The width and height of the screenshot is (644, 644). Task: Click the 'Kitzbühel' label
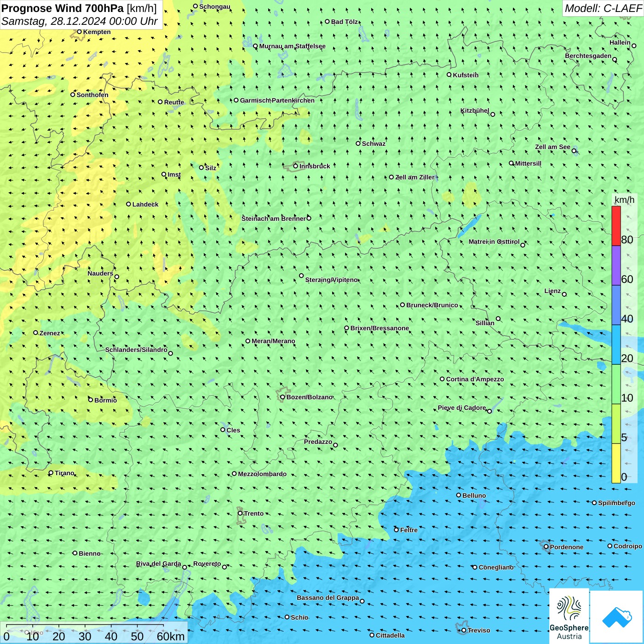(x=475, y=110)
